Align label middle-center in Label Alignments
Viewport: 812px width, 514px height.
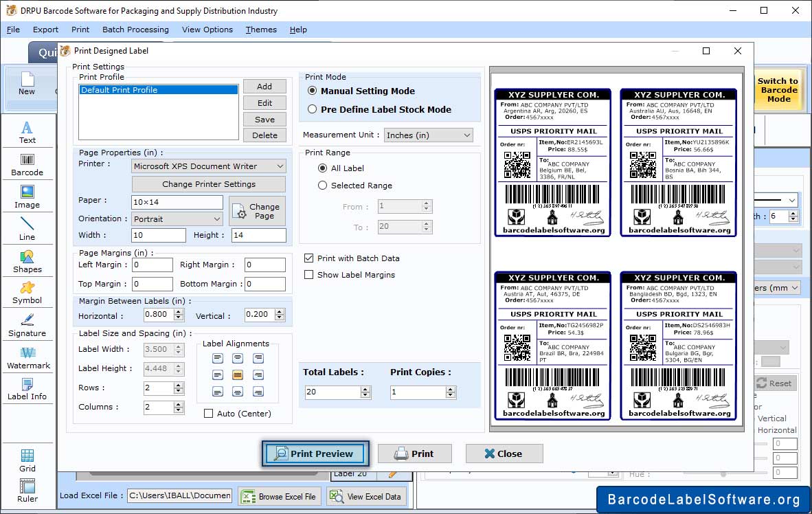tap(238, 375)
